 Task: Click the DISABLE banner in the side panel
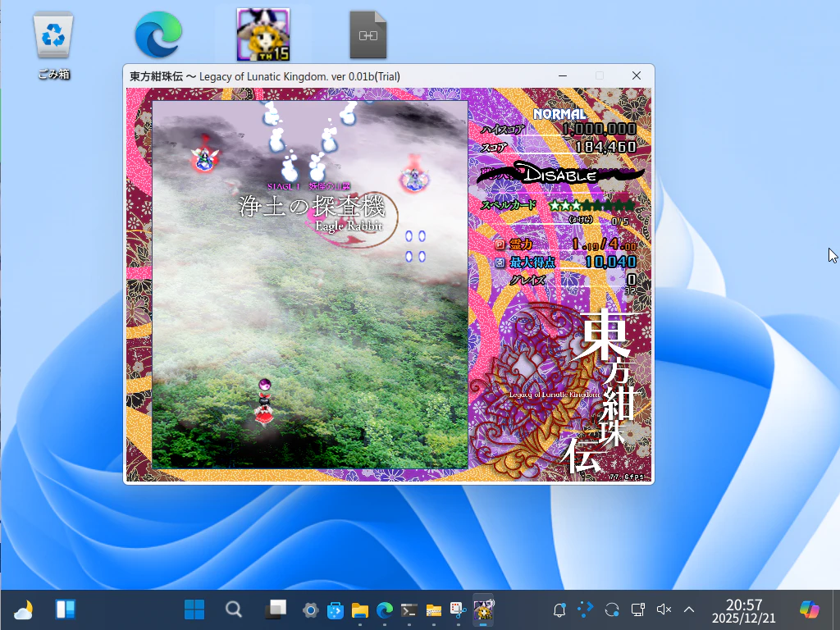pyautogui.click(x=559, y=174)
